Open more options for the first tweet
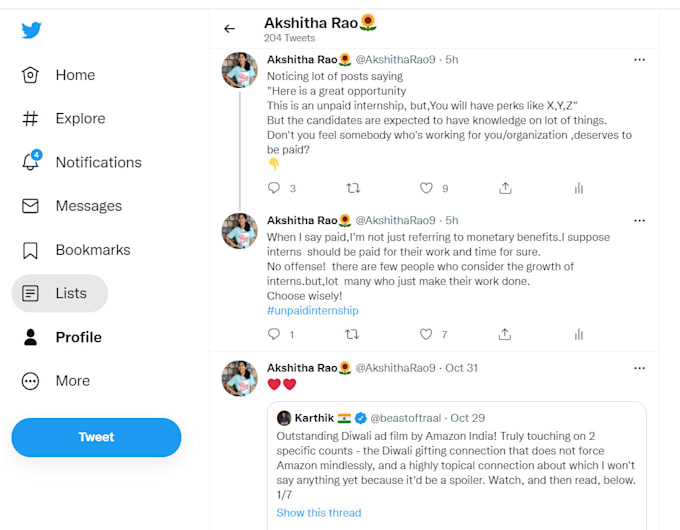Screen dimensions: 680x530 coord(639,60)
